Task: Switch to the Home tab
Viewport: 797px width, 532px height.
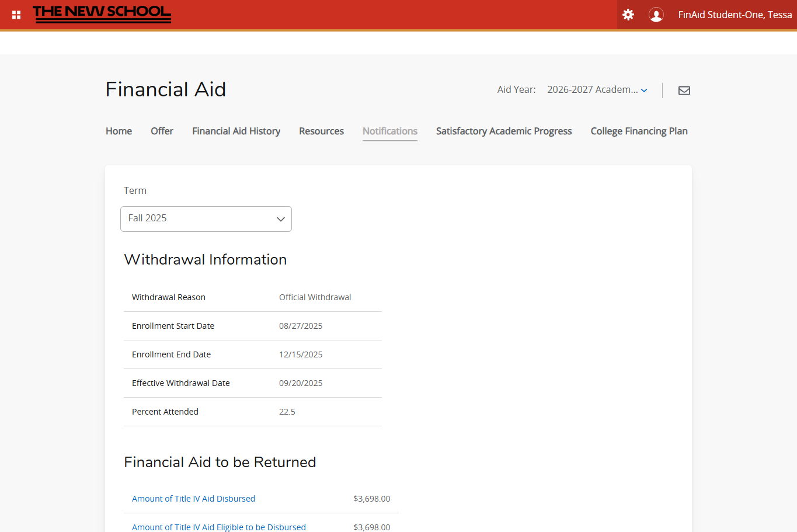Action: point(119,131)
